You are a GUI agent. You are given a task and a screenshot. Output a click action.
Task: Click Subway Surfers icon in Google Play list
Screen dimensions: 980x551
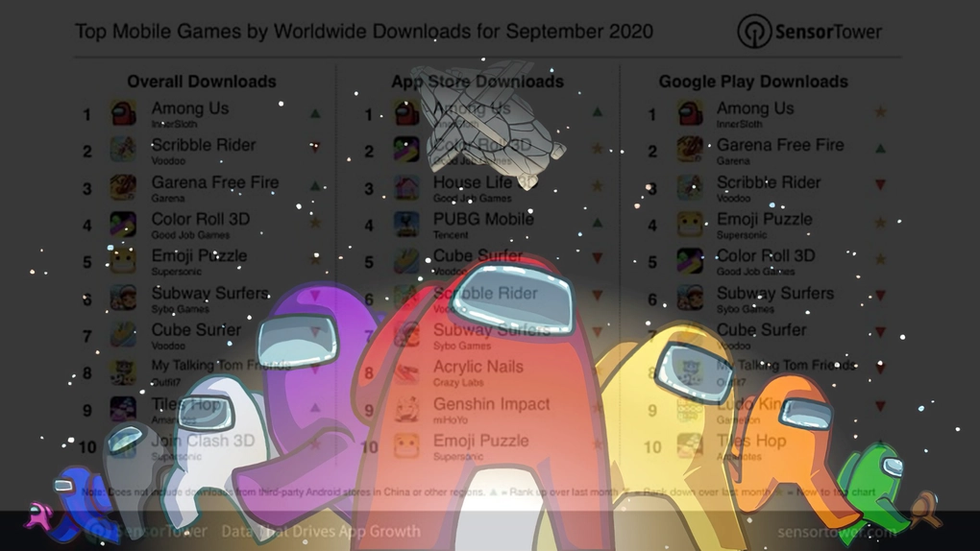tap(690, 299)
